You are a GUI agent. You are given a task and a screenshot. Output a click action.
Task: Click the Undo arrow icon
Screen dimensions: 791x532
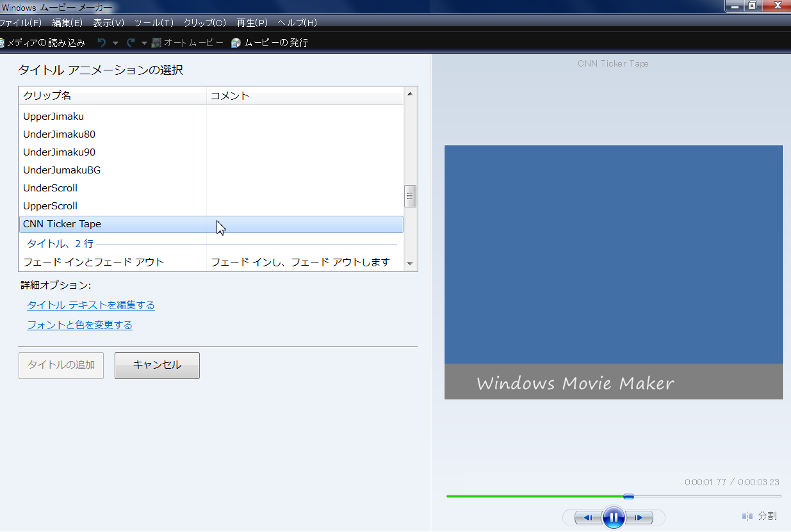pos(102,43)
